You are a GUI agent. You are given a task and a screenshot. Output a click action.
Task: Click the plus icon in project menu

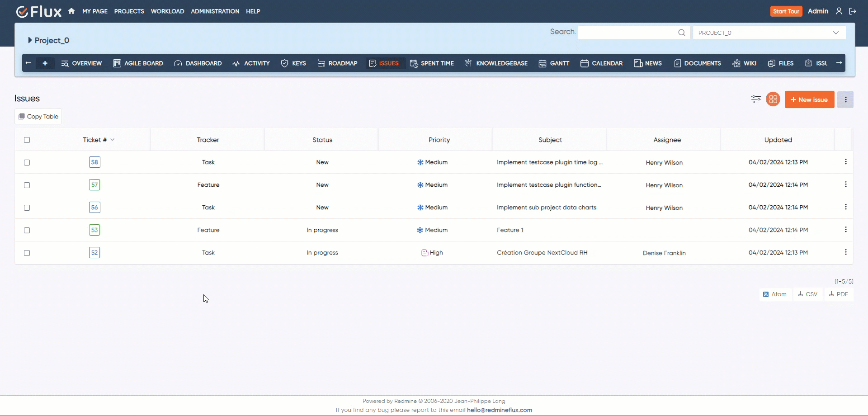(45, 63)
